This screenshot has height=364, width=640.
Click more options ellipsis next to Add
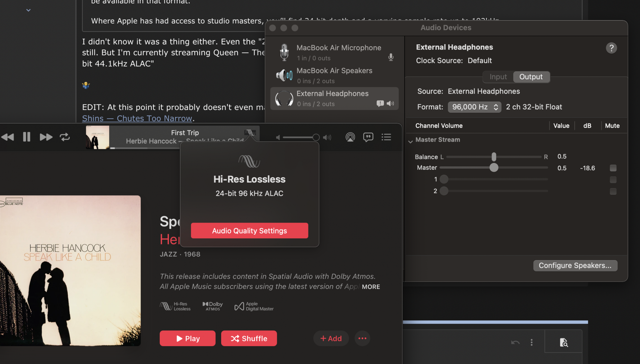pyautogui.click(x=362, y=338)
